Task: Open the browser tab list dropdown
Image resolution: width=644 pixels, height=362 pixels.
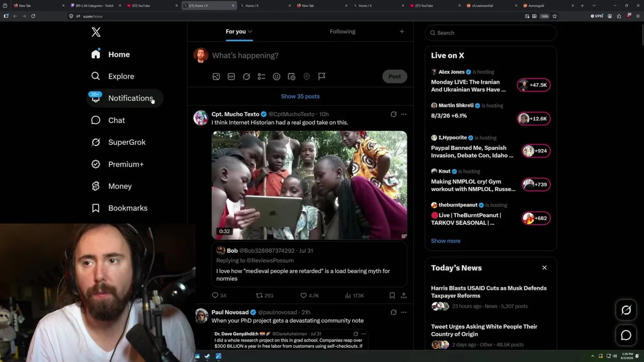Action: (594, 6)
